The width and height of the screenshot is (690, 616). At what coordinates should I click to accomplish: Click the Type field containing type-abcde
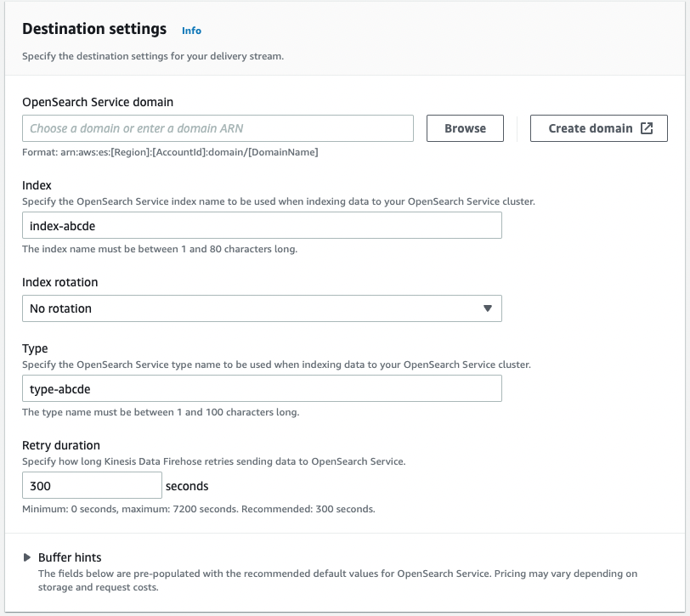click(x=262, y=388)
